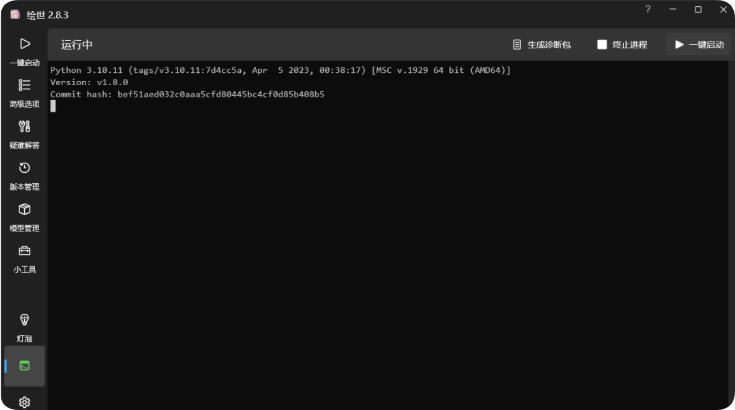Viewport: 735px width, 410px height.
Task: Select the green console terminal icon
Action: pyautogui.click(x=24, y=366)
